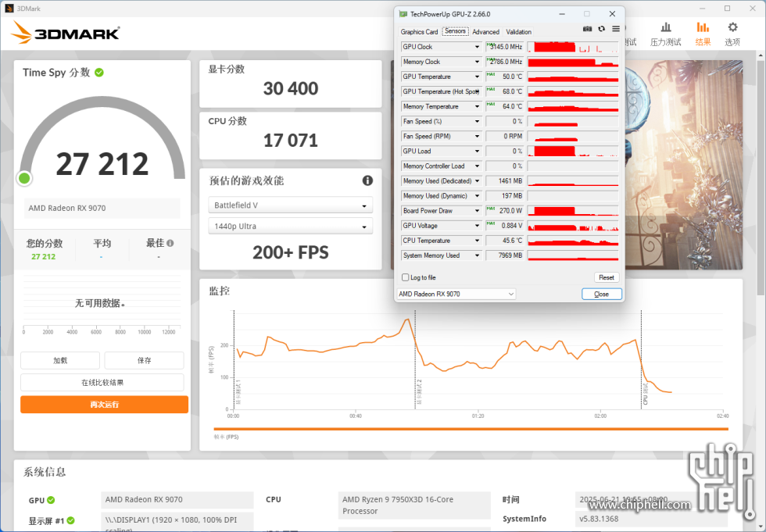This screenshot has width=766, height=532.
Task: Open the AMD Radeon RX 9070 device selector
Action: click(x=456, y=294)
